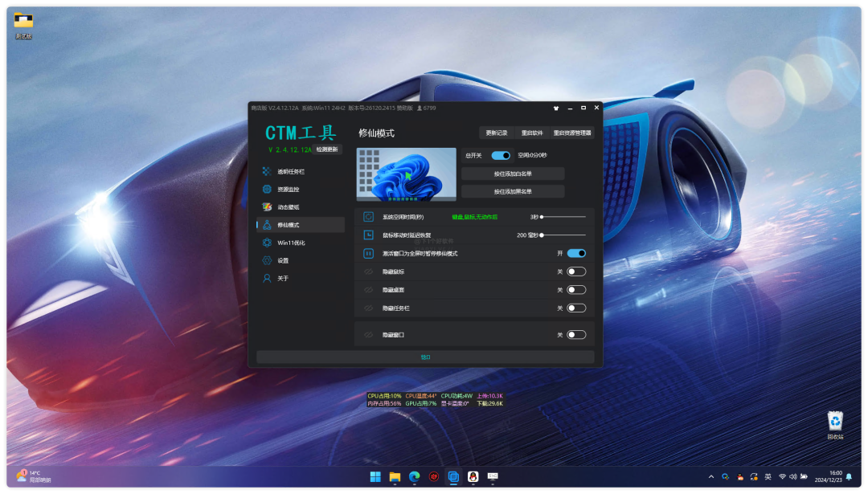
Task: Click the Windows 11 desktop preview thumbnail
Action: tap(406, 174)
